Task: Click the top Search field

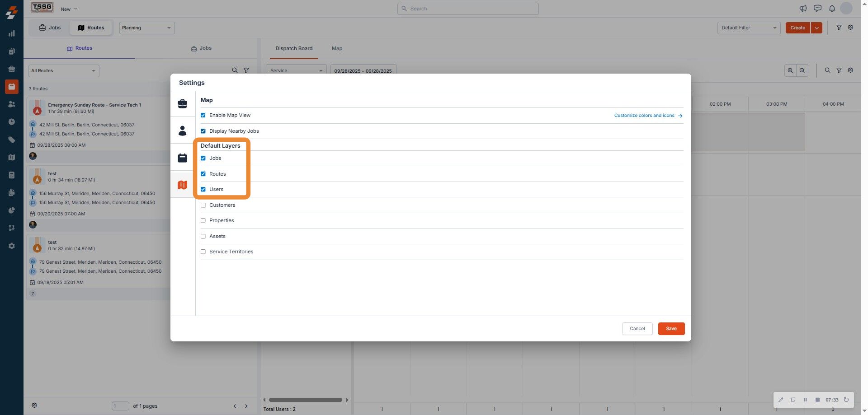Action: (468, 9)
